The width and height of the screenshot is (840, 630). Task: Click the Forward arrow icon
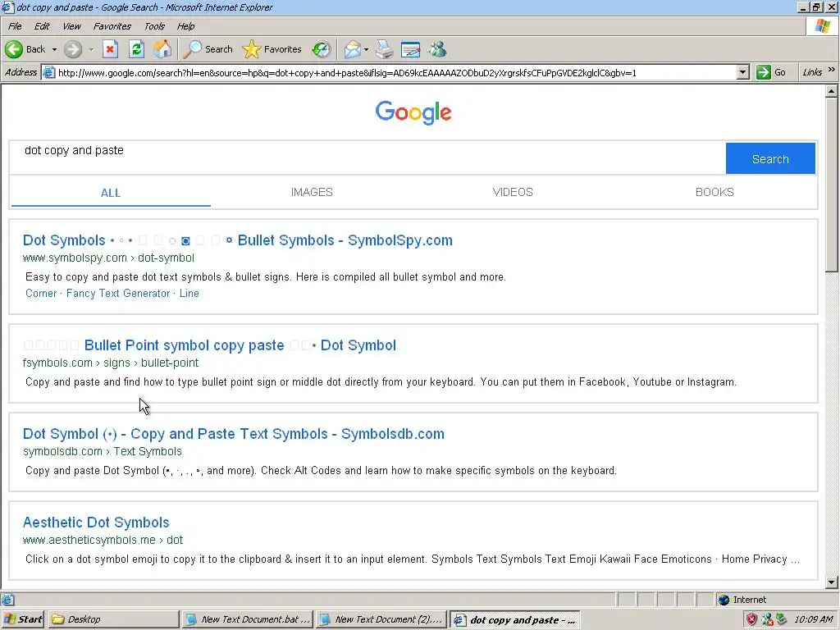[x=73, y=49]
